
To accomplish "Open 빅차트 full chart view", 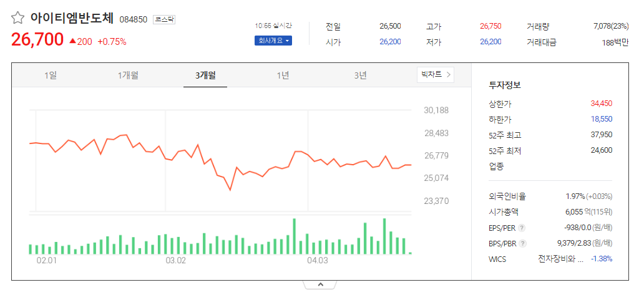I will click(436, 75).
